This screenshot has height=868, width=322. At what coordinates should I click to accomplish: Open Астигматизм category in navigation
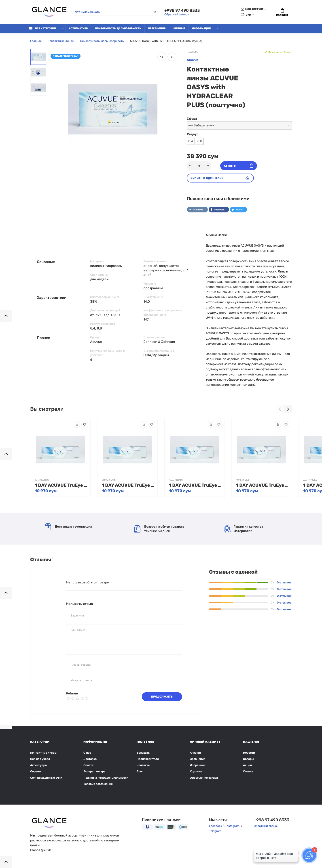[78, 28]
